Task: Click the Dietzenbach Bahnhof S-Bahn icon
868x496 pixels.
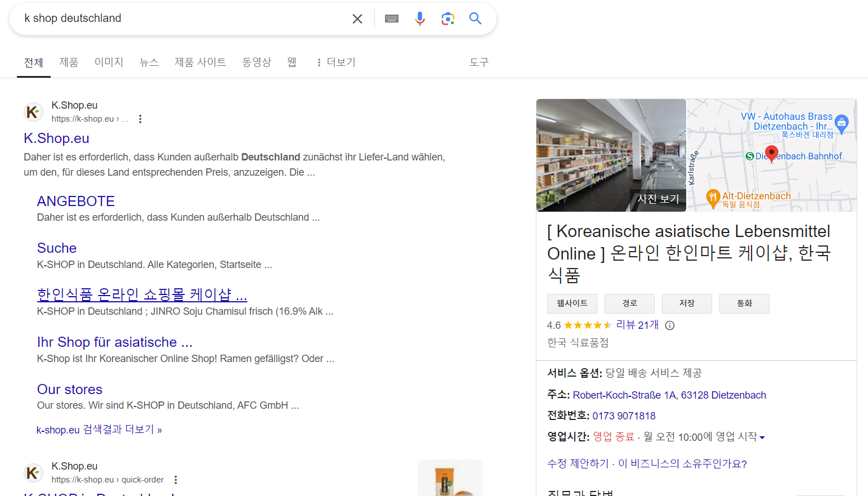Action: click(x=750, y=156)
